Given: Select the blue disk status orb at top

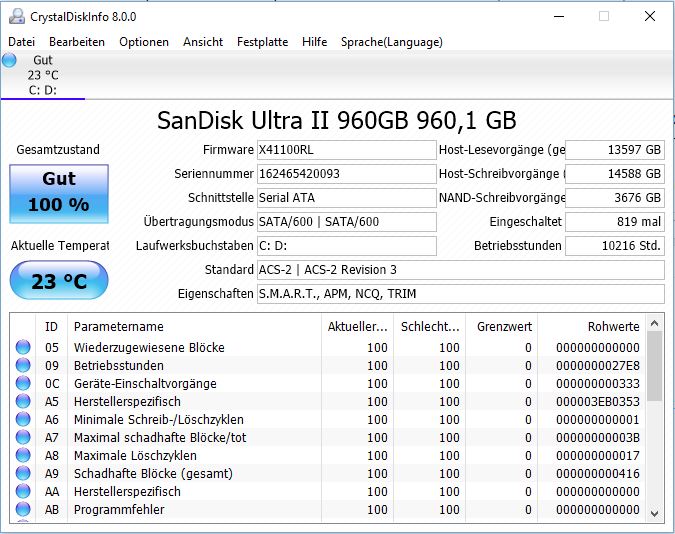Looking at the screenshot, I should tap(9, 60).
